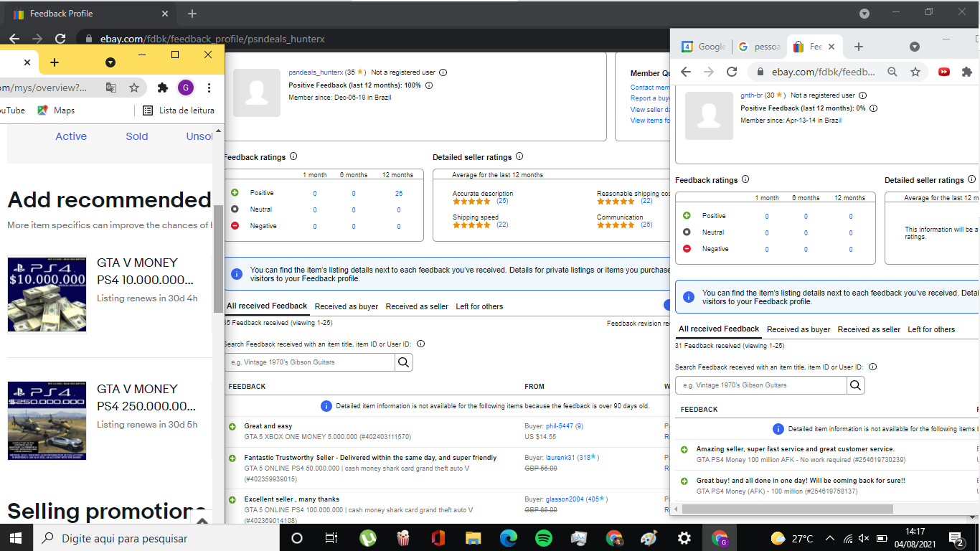Select the Active listings tab
980x551 pixels.
pyautogui.click(x=71, y=136)
